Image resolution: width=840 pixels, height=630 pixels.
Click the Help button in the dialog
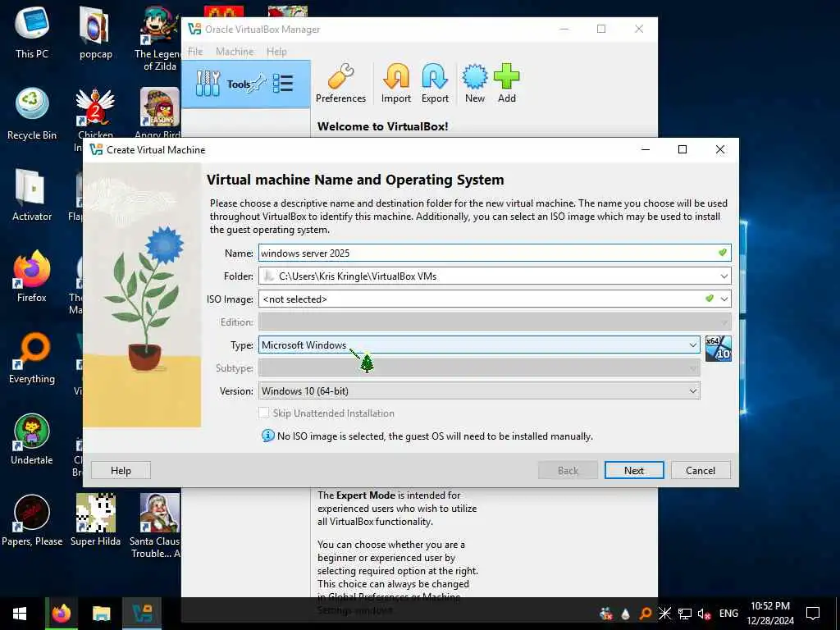pos(121,470)
